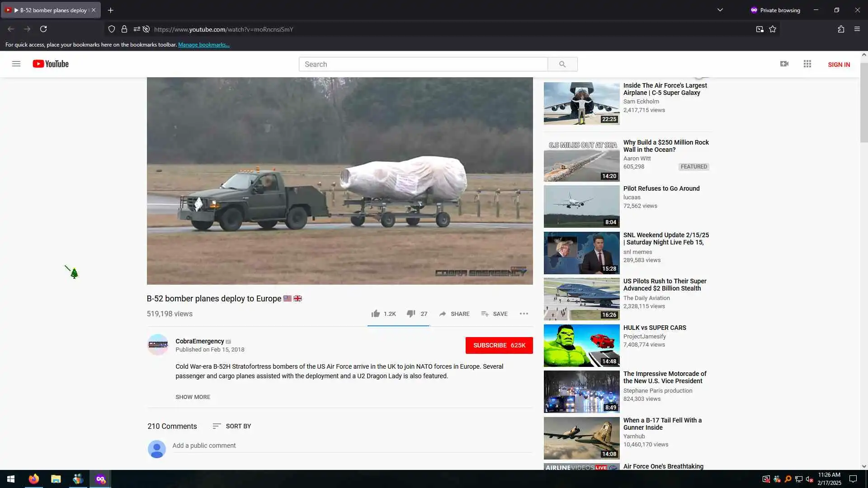Open the YouTube hamburger guide menu
This screenshot has height=488, width=868.
click(16, 64)
